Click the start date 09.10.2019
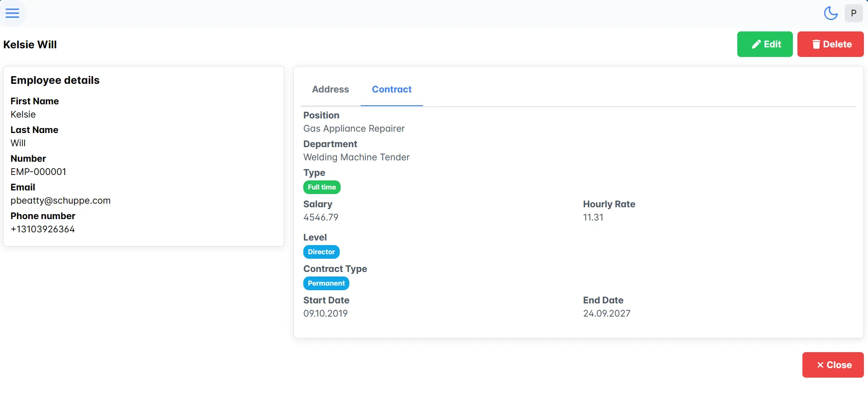Image resolution: width=868 pixels, height=420 pixels. [x=325, y=313]
